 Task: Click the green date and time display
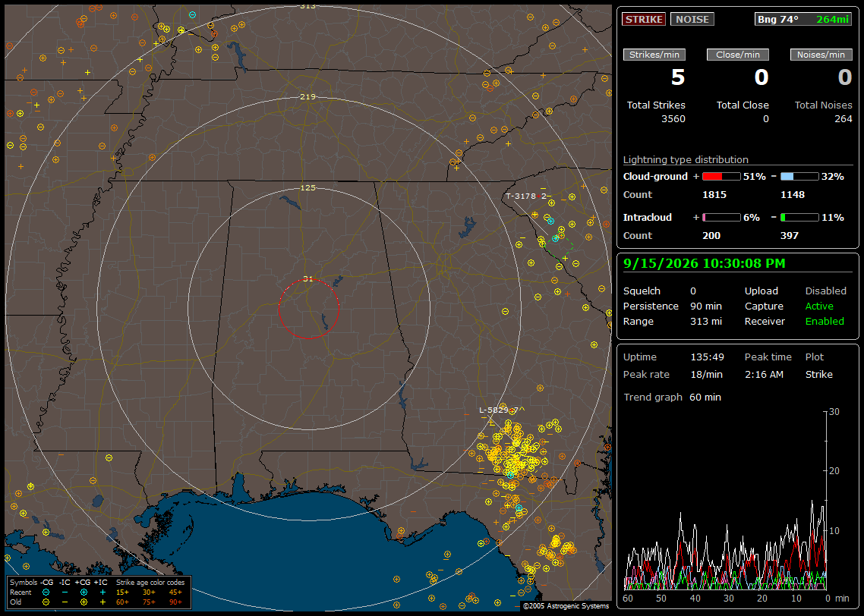[705, 263]
